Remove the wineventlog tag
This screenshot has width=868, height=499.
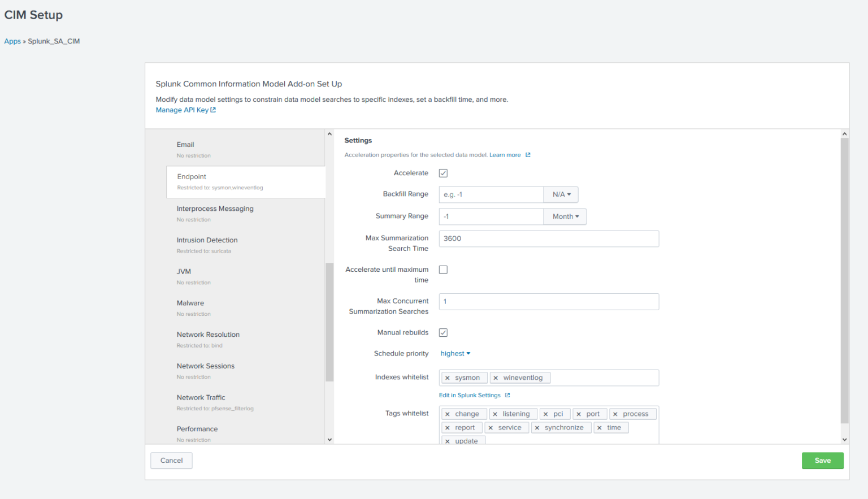496,377
